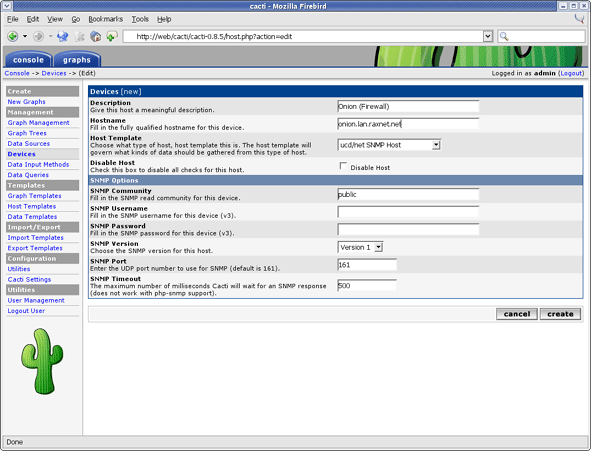This screenshot has height=451, width=591.
Task: Open the Host Template dropdown
Action: [389, 145]
